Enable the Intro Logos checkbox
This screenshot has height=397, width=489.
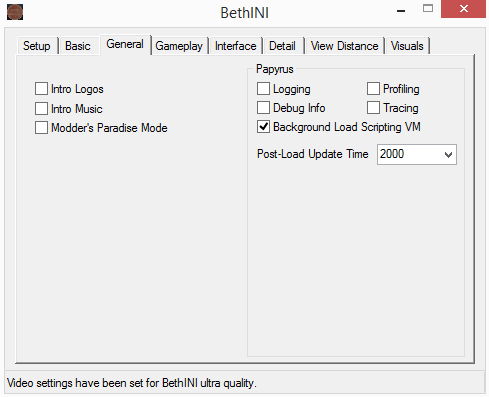(x=41, y=89)
